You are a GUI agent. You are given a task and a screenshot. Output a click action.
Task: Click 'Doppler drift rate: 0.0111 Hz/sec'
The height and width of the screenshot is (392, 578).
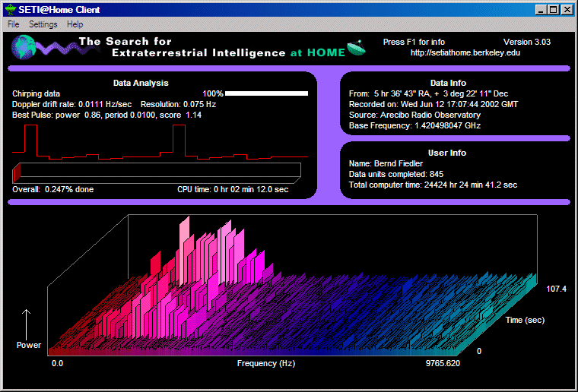[x=72, y=104]
